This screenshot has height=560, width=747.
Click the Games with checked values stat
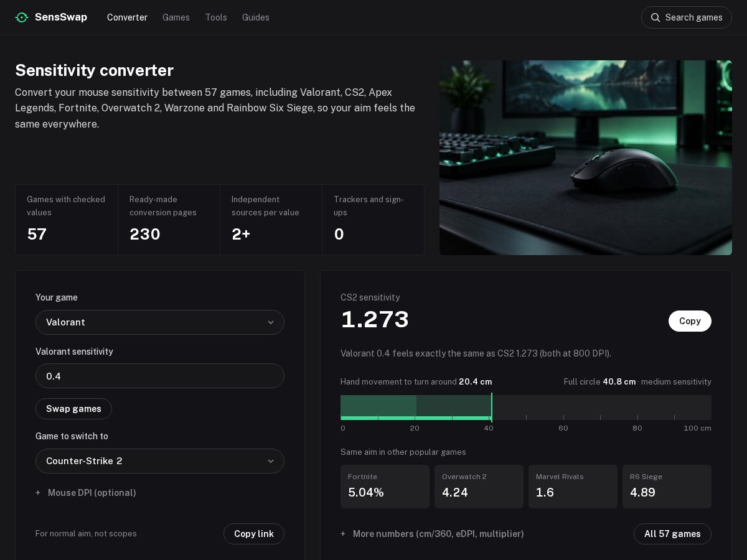coord(67,220)
